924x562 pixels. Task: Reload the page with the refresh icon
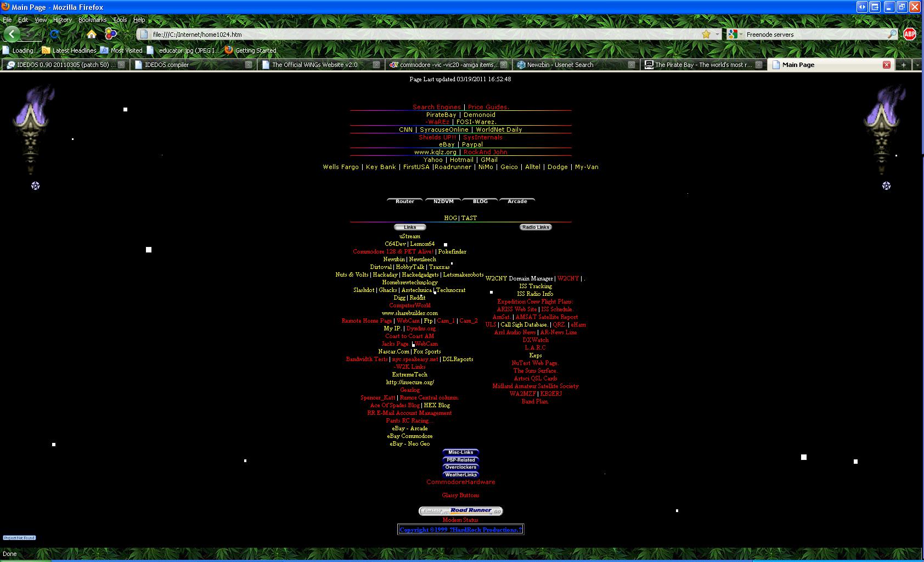tap(54, 34)
